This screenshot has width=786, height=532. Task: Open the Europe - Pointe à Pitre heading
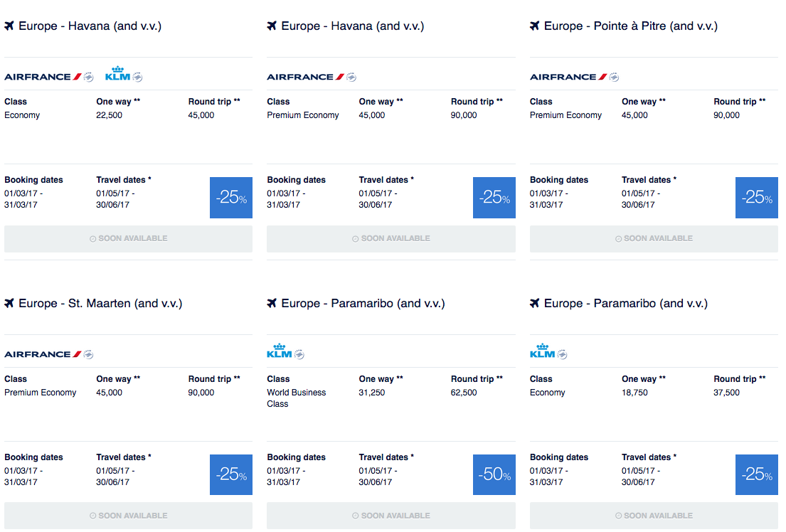tap(630, 26)
